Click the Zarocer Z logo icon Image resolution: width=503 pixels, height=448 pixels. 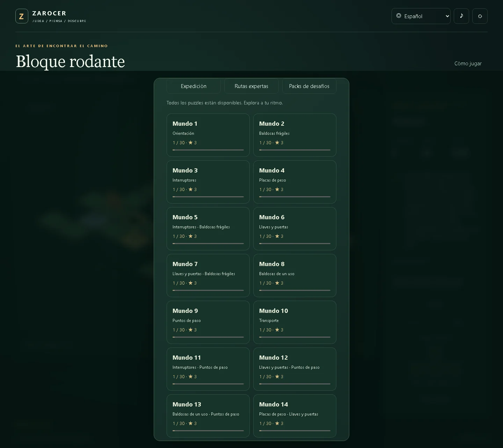point(22,16)
